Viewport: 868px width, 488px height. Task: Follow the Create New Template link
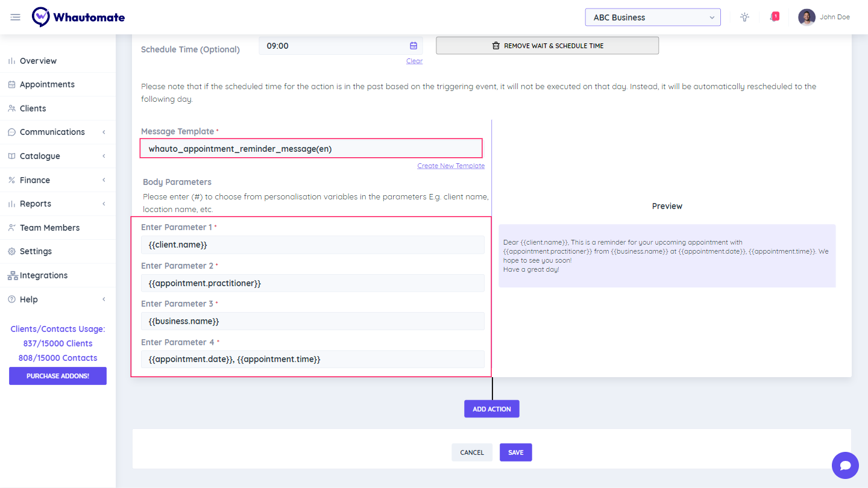point(450,166)
